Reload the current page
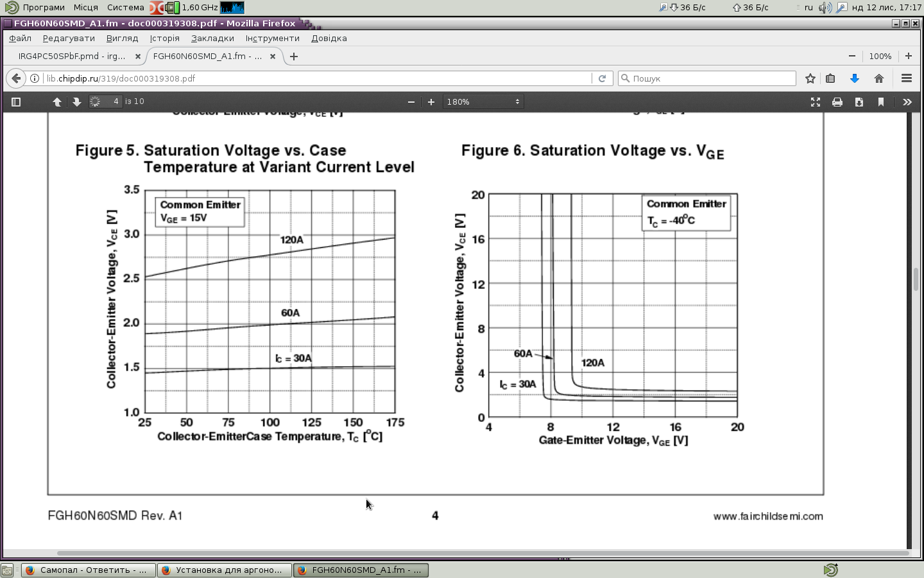This screenshot has width=924, height=578. 602,78
